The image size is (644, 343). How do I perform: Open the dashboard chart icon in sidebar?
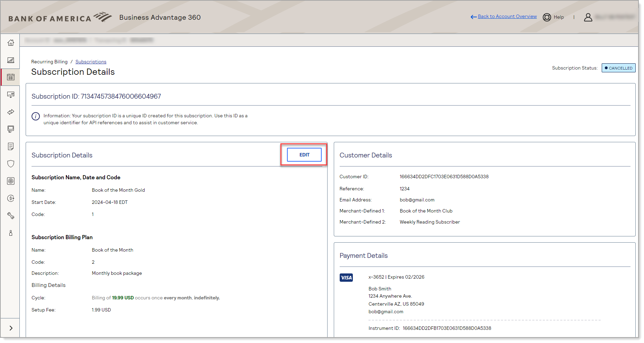click(x=11, y=60)
